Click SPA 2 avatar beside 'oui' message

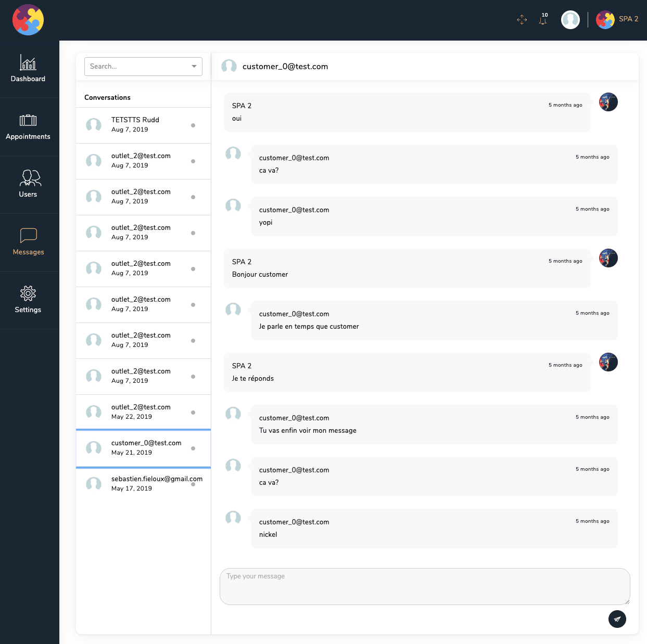608,102
